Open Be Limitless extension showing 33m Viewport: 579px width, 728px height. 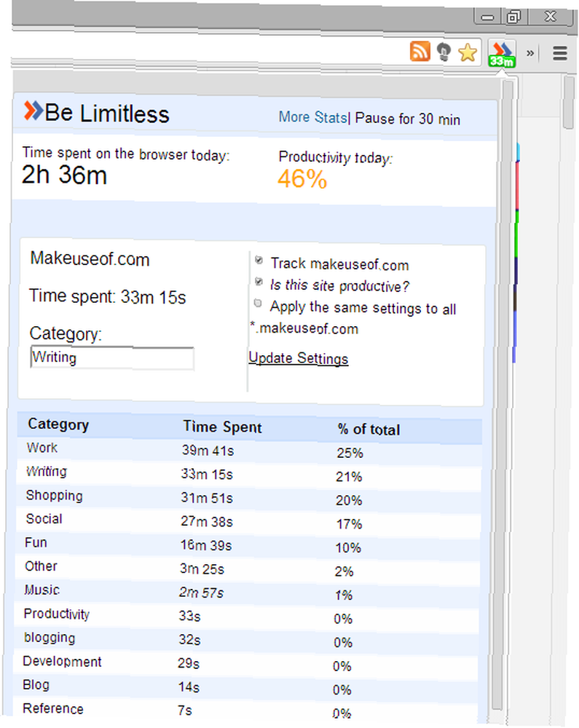click(502, 54)
